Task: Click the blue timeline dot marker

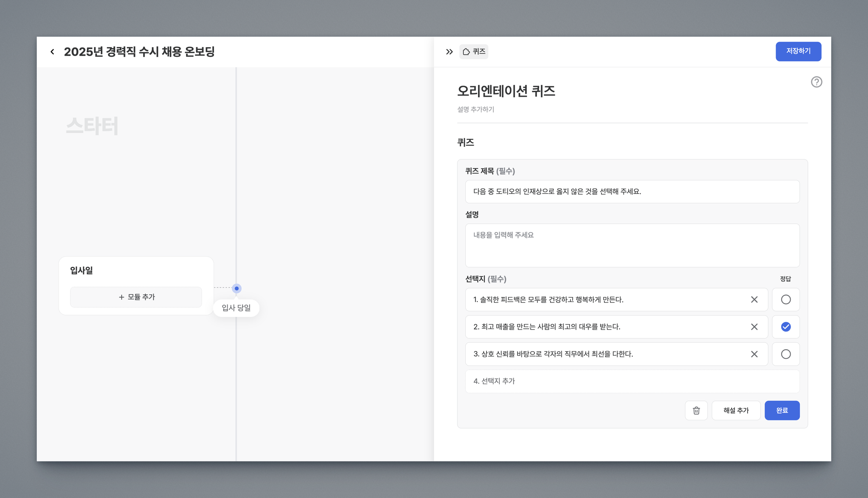Action: pos(236,288)
